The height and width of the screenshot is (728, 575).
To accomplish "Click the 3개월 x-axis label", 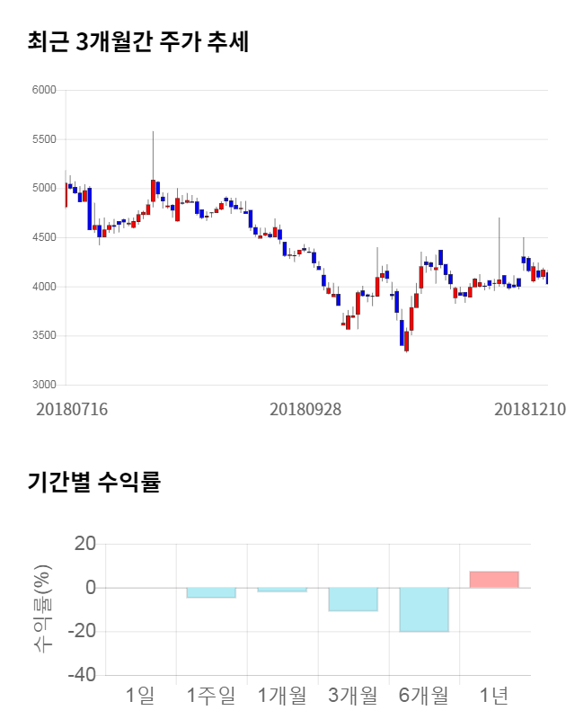I will 353,695.
